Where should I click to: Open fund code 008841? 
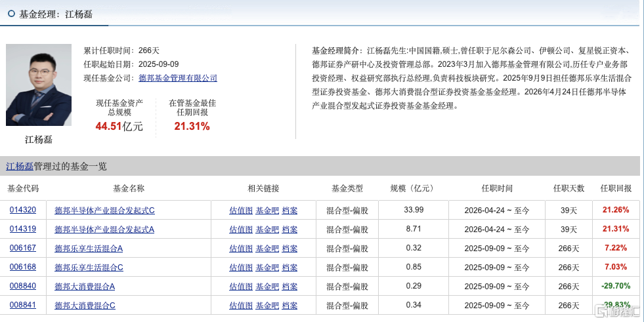[22, 305]
